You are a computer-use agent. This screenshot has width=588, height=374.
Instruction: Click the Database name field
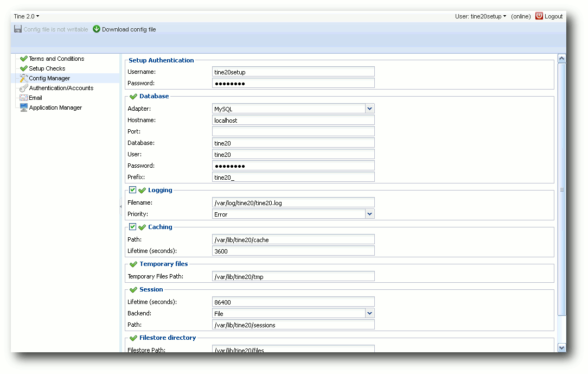click(x=293, y=143)
